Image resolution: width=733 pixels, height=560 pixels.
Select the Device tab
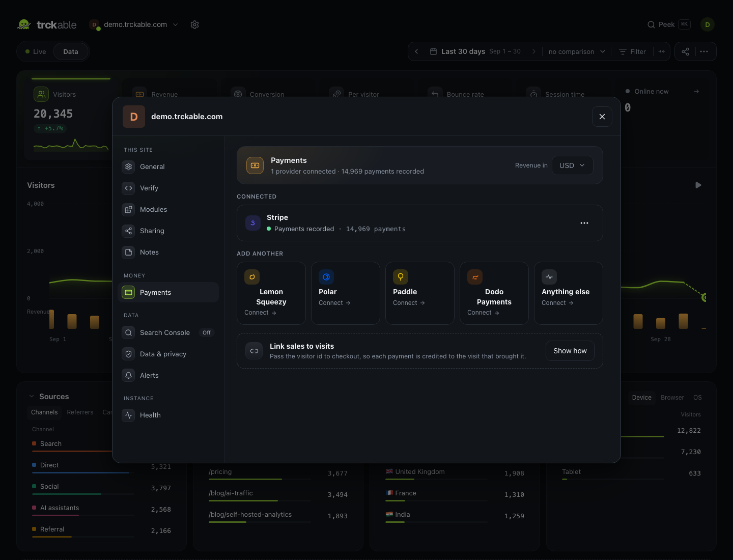point(641,398)
